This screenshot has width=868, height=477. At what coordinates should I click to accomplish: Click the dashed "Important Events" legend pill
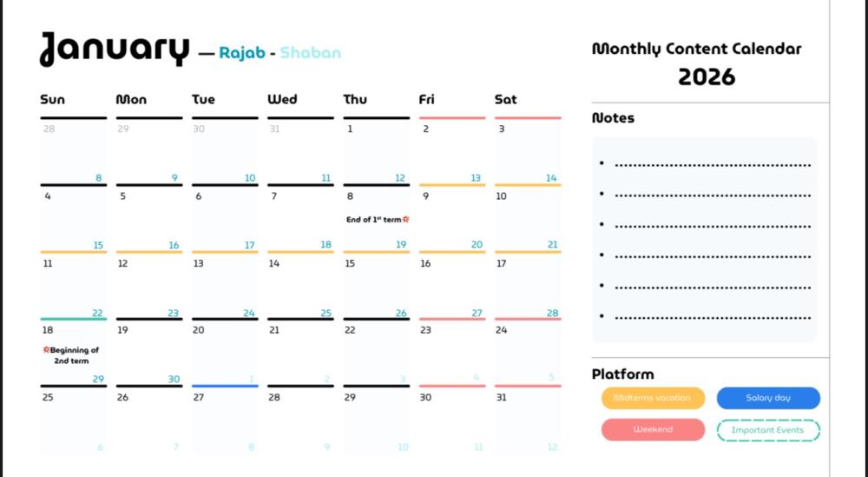[x=768, y=430]
